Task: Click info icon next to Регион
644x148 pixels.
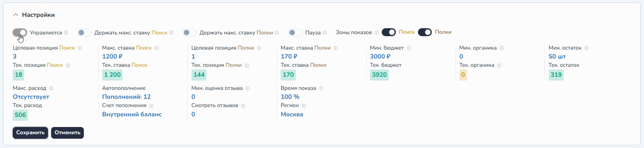Action: pyautogui.click(x=304, y=106)
